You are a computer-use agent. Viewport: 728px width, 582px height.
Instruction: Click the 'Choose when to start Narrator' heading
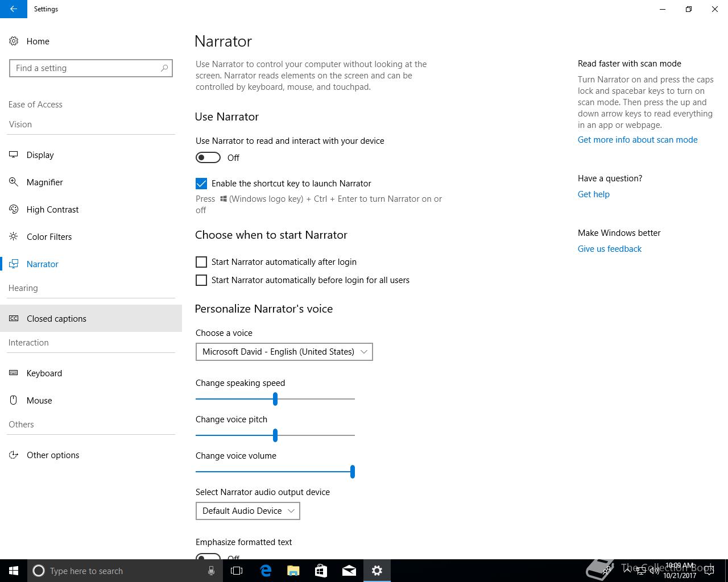pyautogui.click(x=271, y=235)
